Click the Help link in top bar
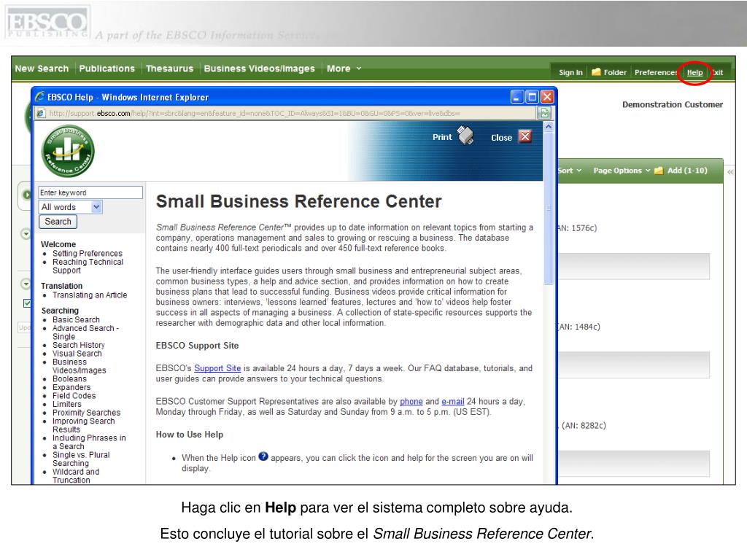 [694, 72]
